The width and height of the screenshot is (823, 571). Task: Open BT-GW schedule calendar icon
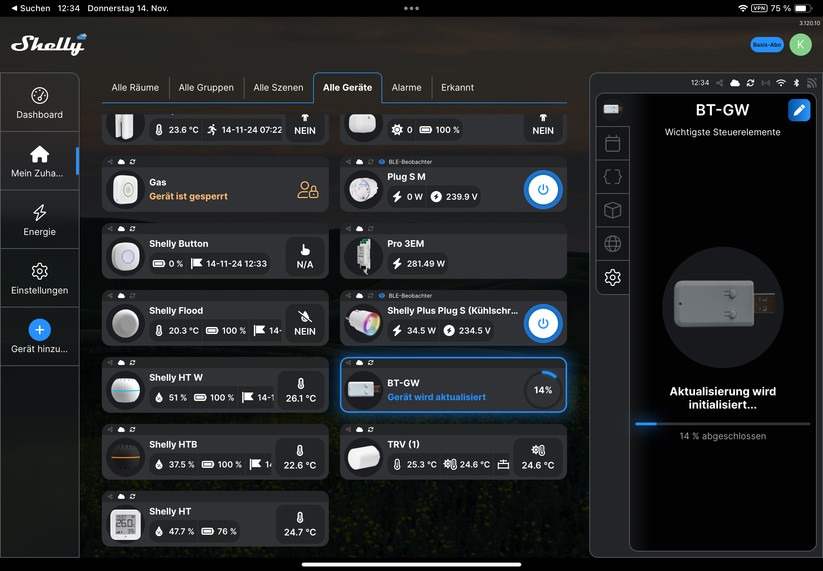tap(613, 143)
